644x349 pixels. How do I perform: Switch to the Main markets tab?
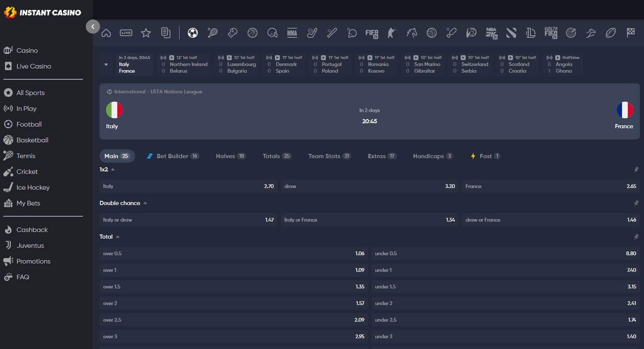point(117,156)
